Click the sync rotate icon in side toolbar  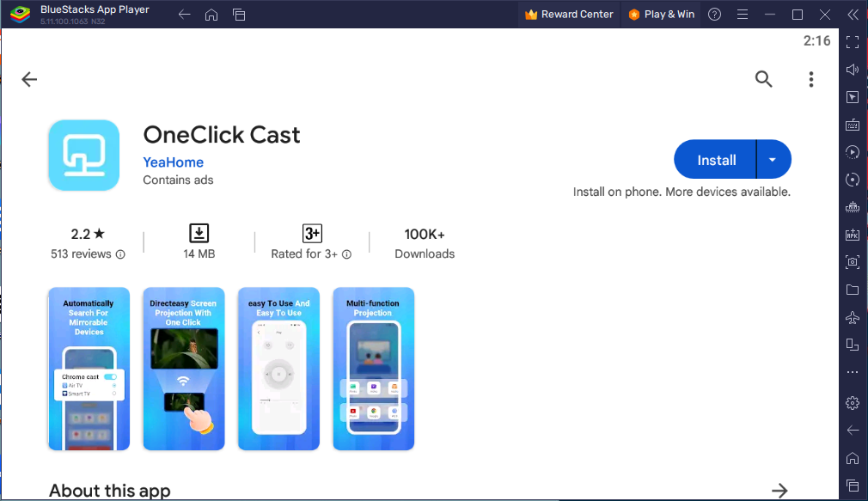(x=853, y=180)
